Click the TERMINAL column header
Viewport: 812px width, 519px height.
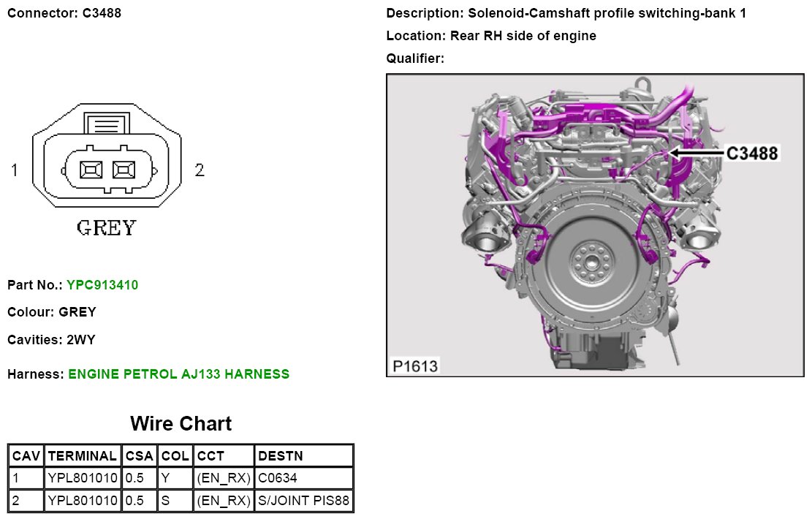(x=82, y=456)
